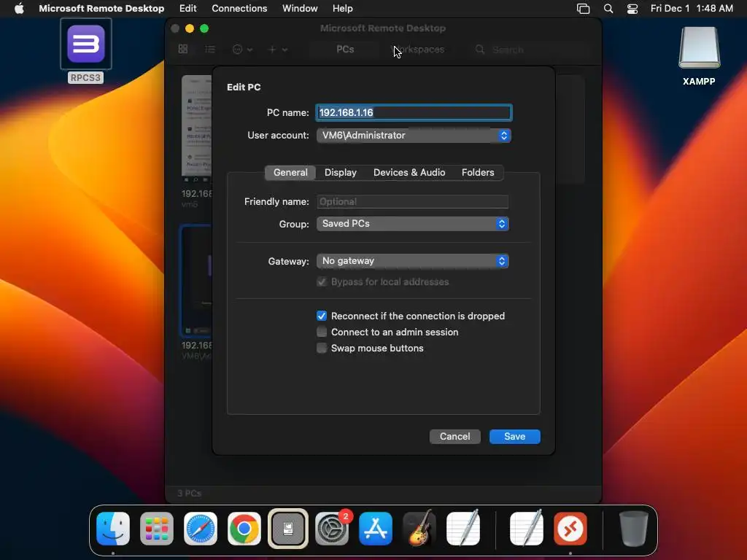This screenshot has width=747, height=560.
Task: Click the date and time in menu bar
Action: tap(692, 8)
